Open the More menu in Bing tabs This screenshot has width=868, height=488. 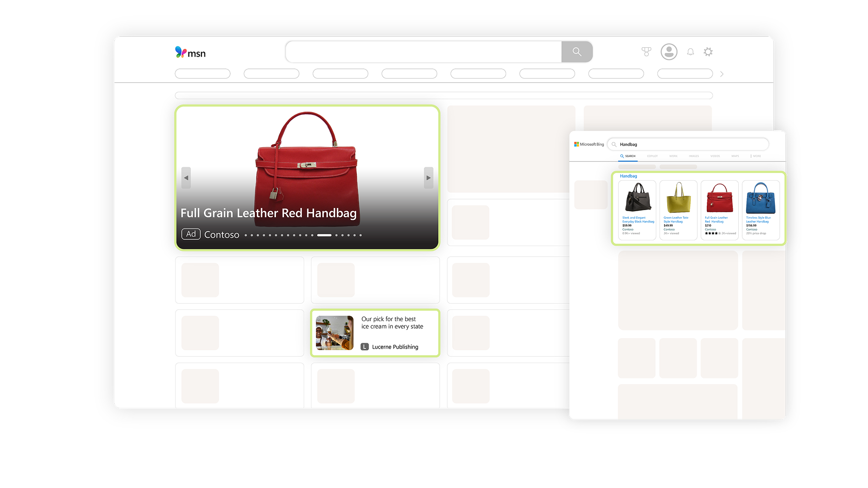pos(756,156)
